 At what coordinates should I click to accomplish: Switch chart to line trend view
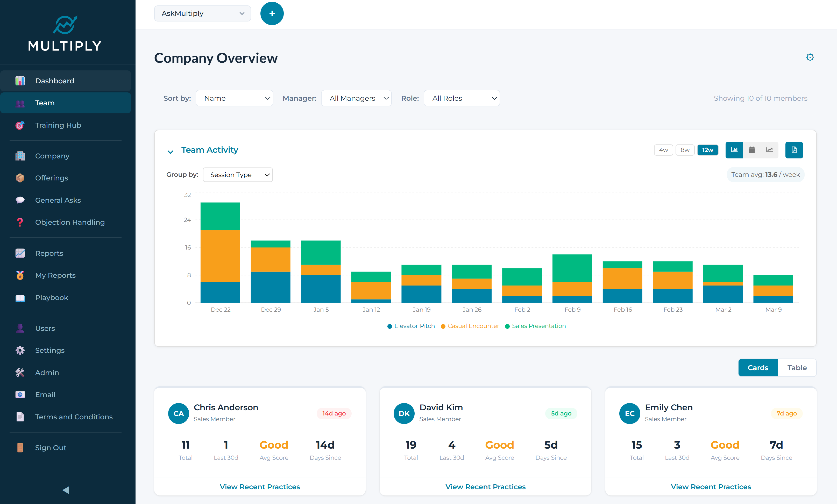pyautogui.click(x=769, y=150)
